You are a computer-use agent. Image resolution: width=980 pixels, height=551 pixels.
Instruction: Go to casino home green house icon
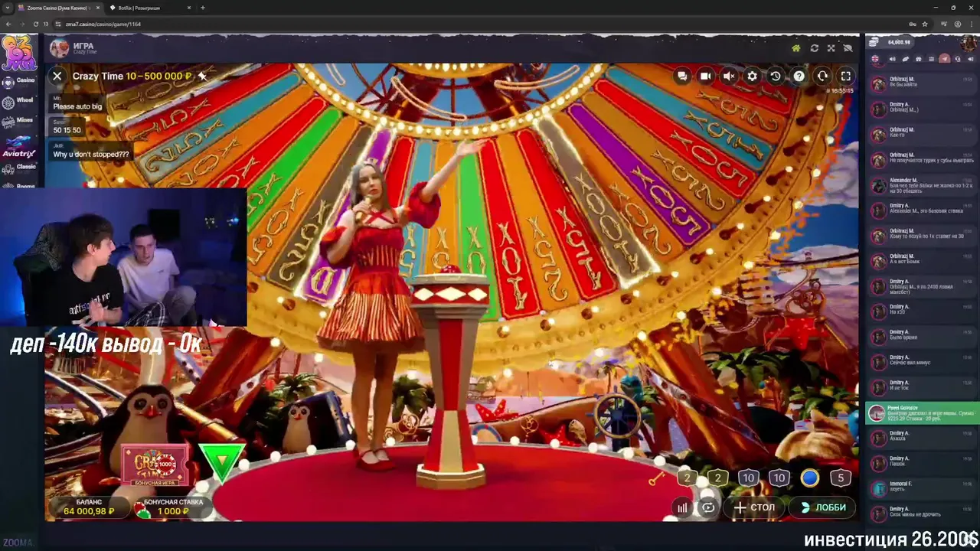coord(795,48)
